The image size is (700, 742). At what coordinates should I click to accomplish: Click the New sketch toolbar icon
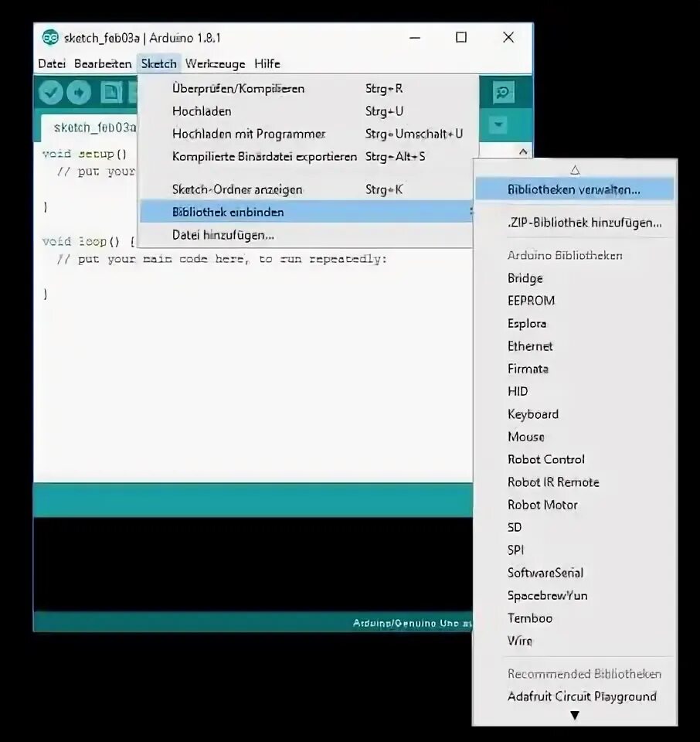(111, 92)
